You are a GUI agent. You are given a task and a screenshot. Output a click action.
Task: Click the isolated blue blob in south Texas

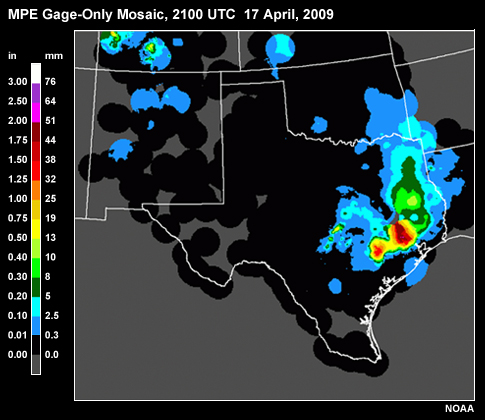(x=335, y=286)
